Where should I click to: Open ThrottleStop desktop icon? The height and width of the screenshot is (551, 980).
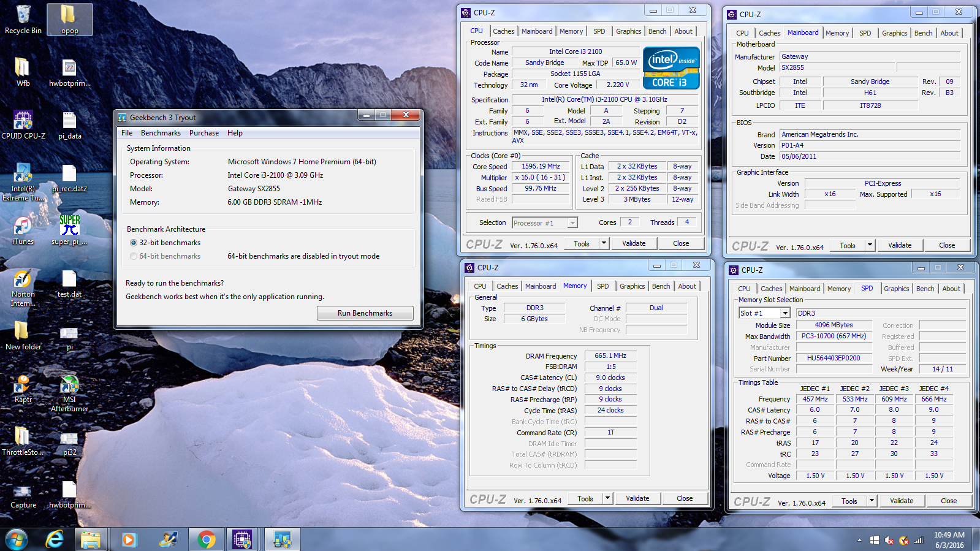click(23, 441)
